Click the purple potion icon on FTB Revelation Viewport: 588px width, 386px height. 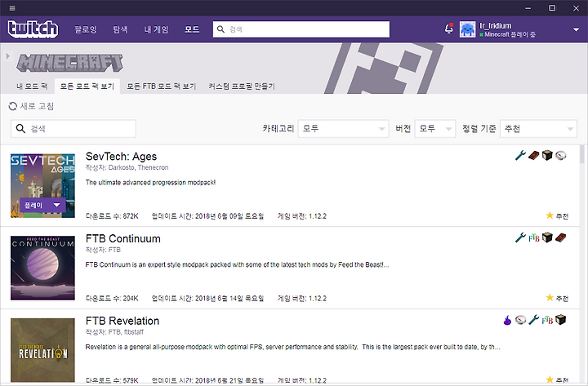(507, 320)
